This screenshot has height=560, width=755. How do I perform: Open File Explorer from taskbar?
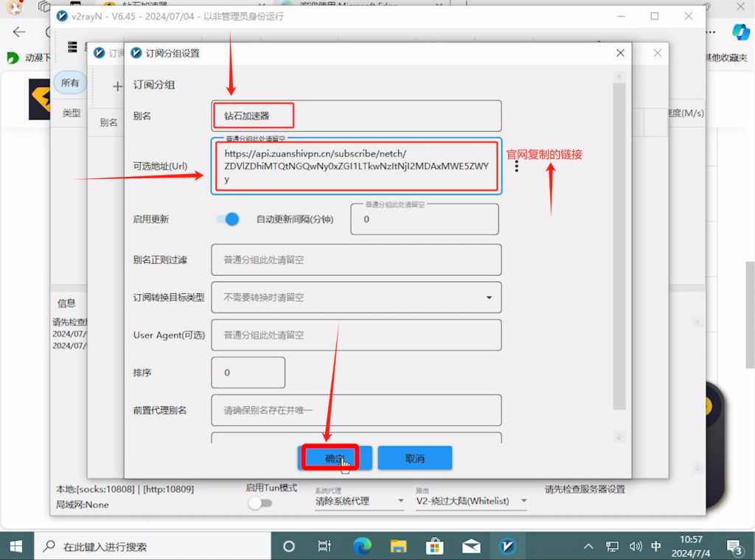coord(399,547)
